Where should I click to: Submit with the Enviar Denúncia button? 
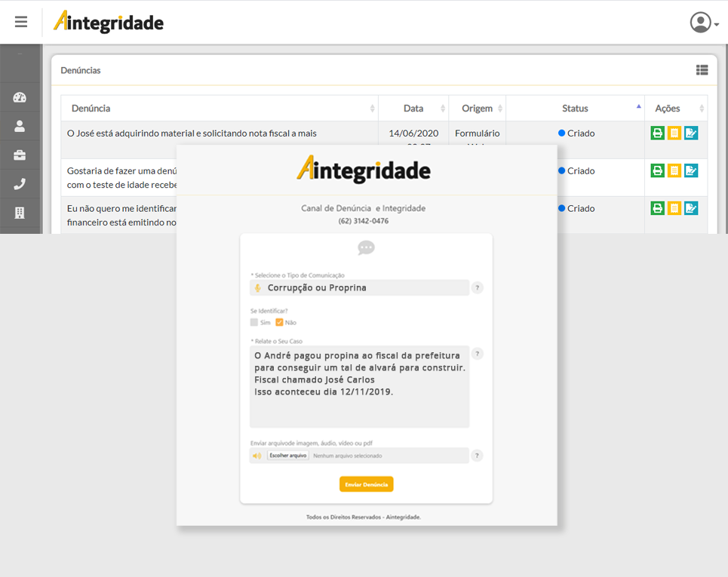[367, 484]
